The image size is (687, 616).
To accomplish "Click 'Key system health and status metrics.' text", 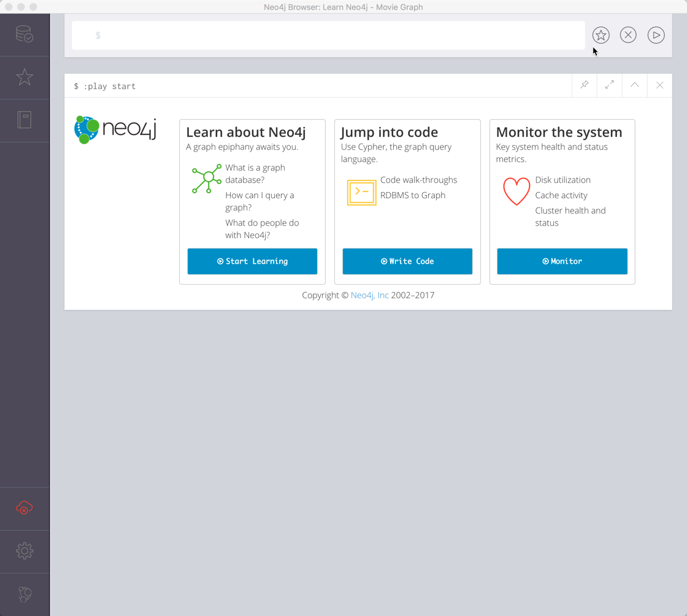I will 551,153.
